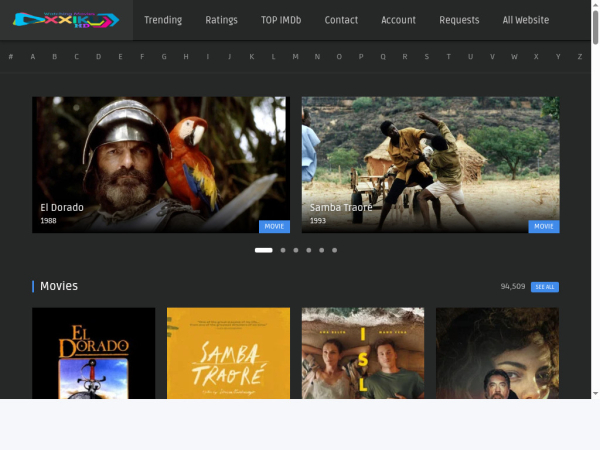Filter titles by letter F
Image resolution: width=600 pixels, height=450 pixels.
tap(142, 57)
